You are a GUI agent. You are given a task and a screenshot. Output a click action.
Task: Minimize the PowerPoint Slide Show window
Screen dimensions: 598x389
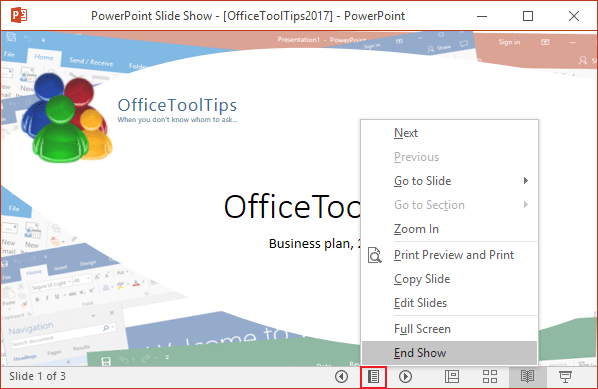click(482, 16)
